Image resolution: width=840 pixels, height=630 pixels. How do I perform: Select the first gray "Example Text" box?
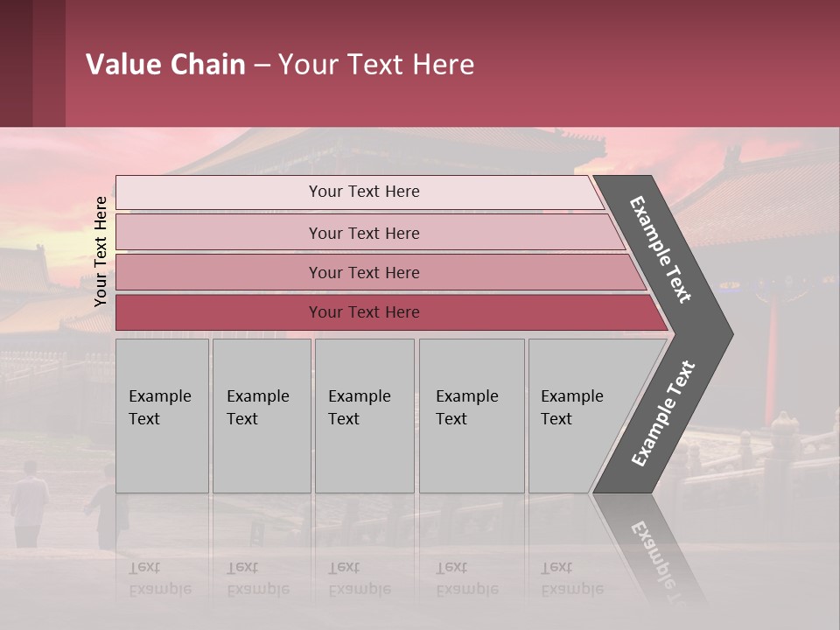coord(162,416)
